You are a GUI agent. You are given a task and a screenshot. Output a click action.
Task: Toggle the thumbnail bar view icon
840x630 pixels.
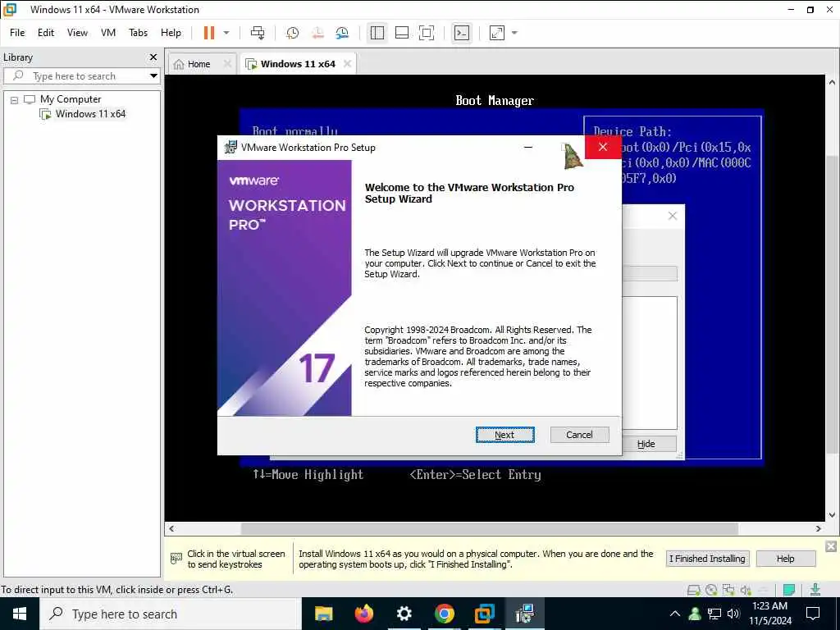[402, 33]
